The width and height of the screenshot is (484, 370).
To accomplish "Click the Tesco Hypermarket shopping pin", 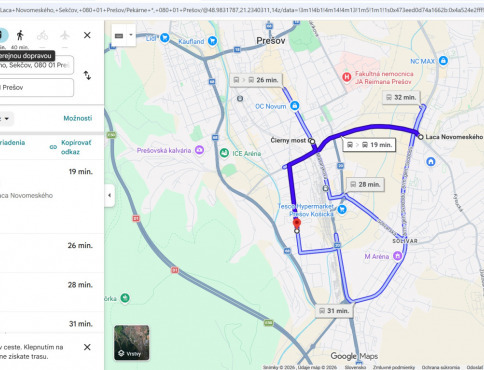I will click(x=342, y=209).
